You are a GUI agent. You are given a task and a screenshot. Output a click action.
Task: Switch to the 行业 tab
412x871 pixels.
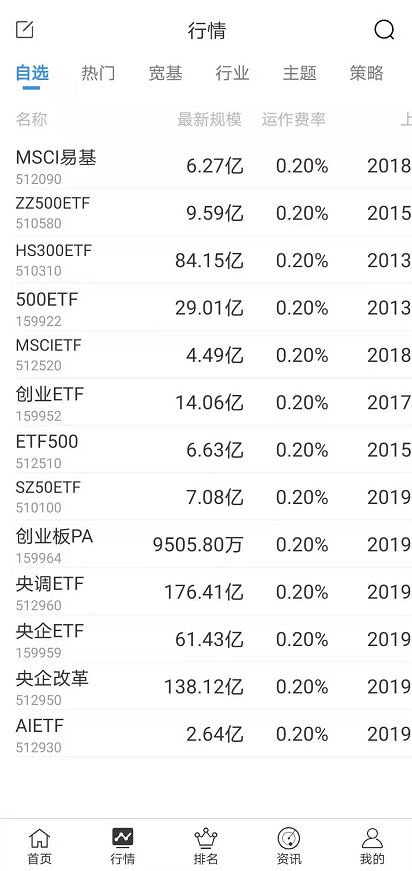pos(232,73)
